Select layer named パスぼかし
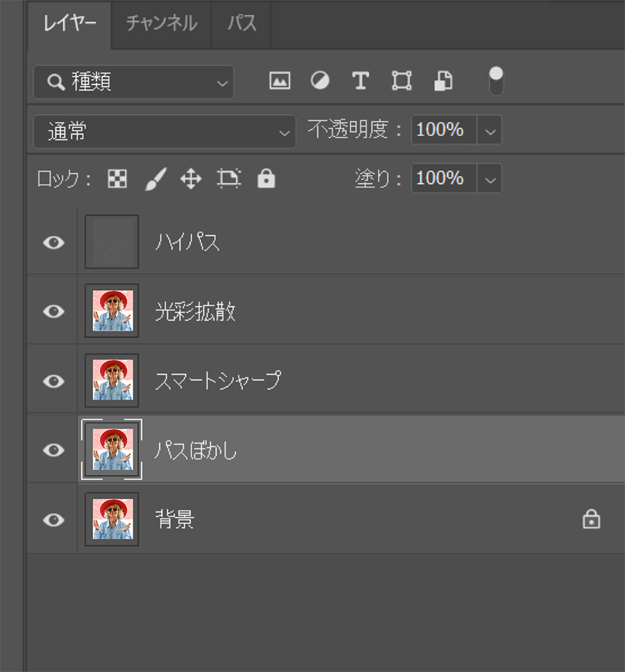This screenshot has height=672, width=625. click(195, 450)
